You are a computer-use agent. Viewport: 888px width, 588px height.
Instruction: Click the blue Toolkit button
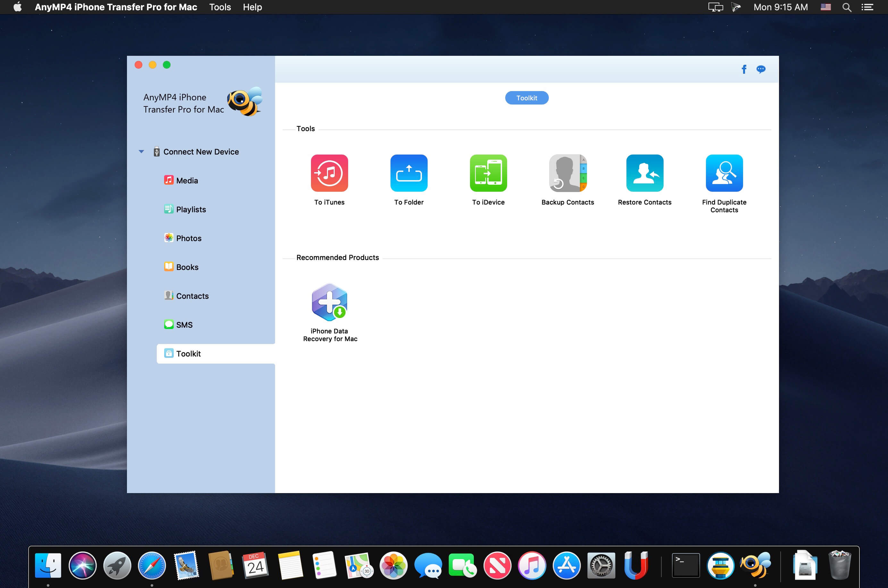point(526,98)
